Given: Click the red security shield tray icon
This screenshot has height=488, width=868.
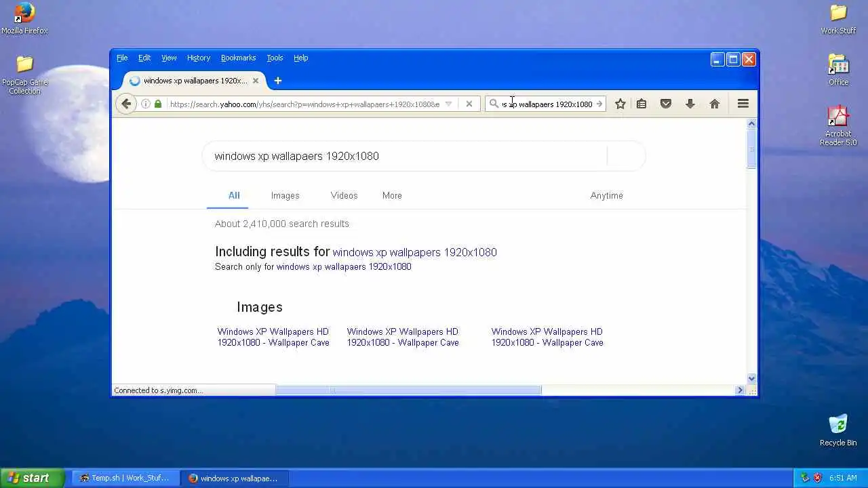Looking at the screenshot, I should (817, 478).
